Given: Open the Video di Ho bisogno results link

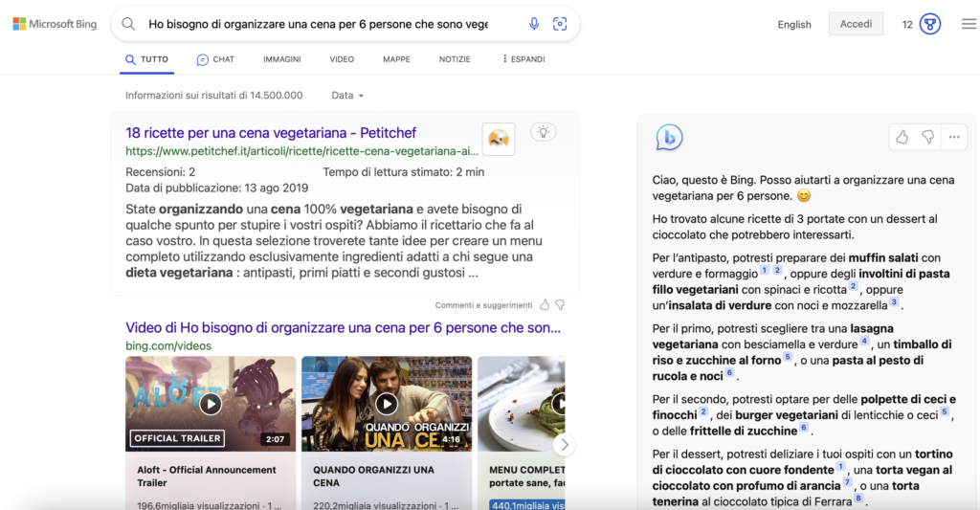Looking at the screenshot, I should point(344,327).
